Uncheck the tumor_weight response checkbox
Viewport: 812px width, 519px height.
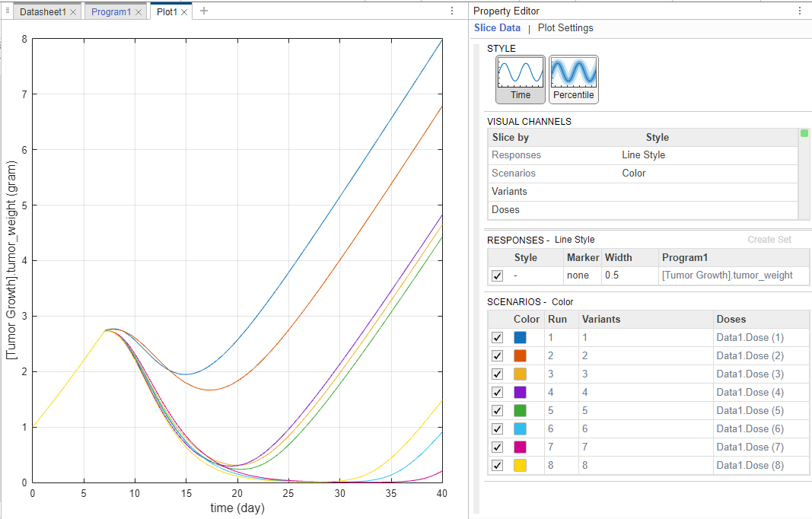[498, 275]
